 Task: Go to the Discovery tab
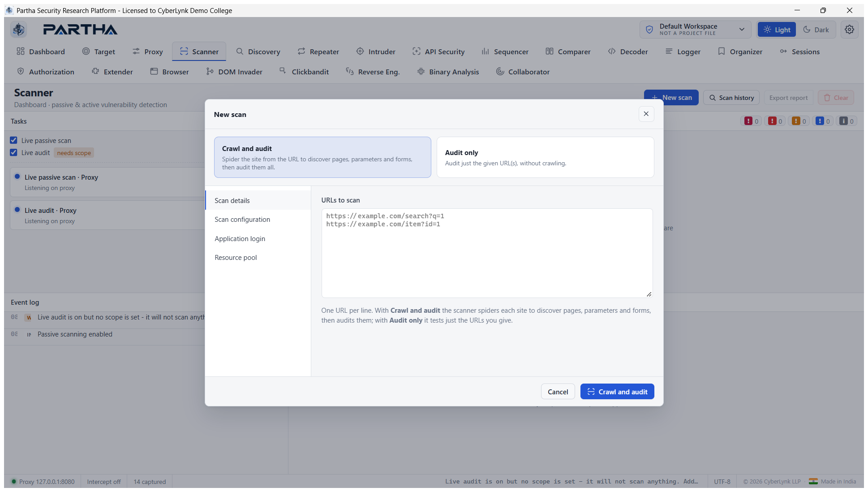tap(258, 52)
